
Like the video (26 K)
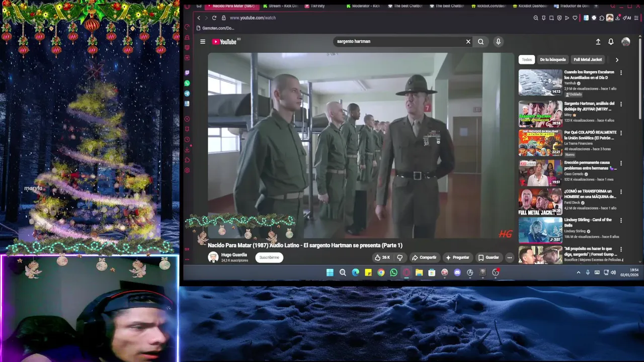(382, 257)
